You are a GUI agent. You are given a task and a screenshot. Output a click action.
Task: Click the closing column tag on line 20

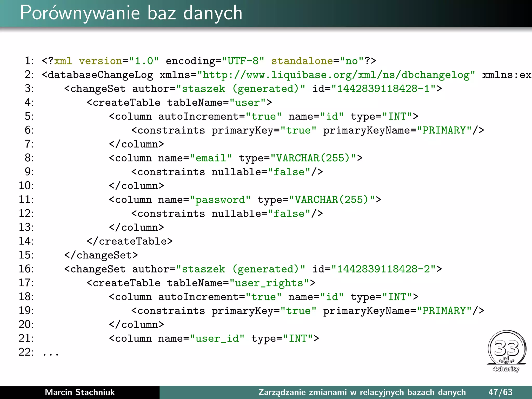pyautogui.click(x=137, y=325)
